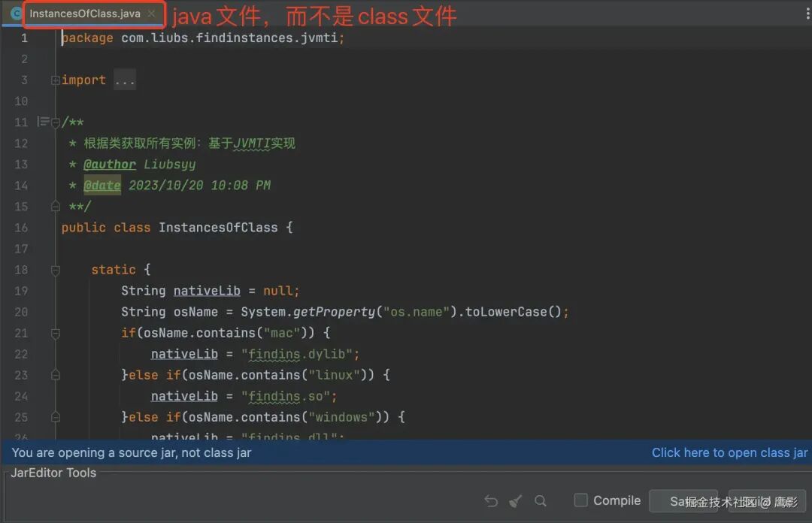Collapse the javadoc comment using line 11 fold arrow
The width and height of the screenshot is (812, 523).
pyautogui.click(x=55, y=122)
